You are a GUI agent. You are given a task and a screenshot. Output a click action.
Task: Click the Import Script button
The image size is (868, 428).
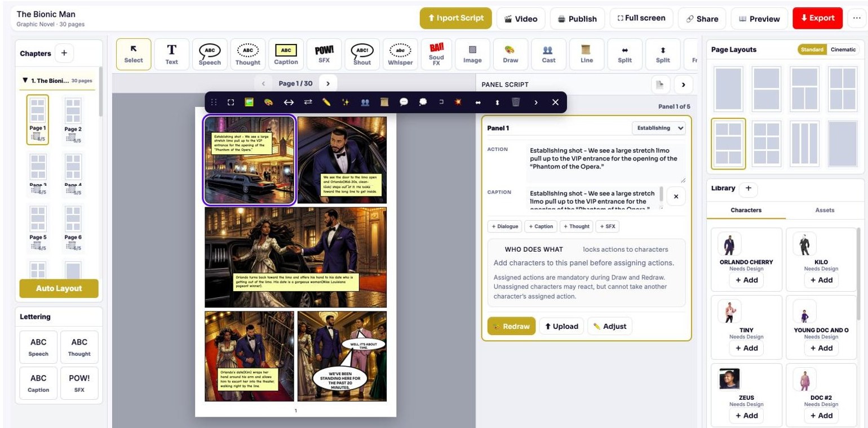(x=456, y=18)
